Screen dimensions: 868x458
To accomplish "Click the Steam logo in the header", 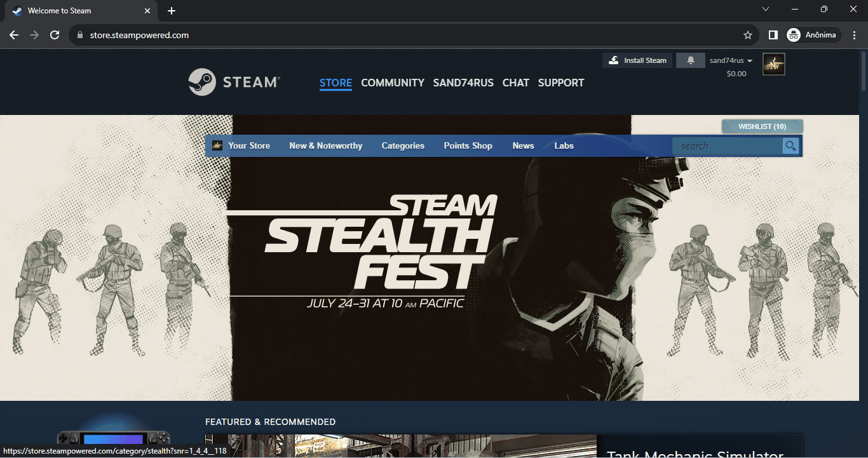I will 234,82.
